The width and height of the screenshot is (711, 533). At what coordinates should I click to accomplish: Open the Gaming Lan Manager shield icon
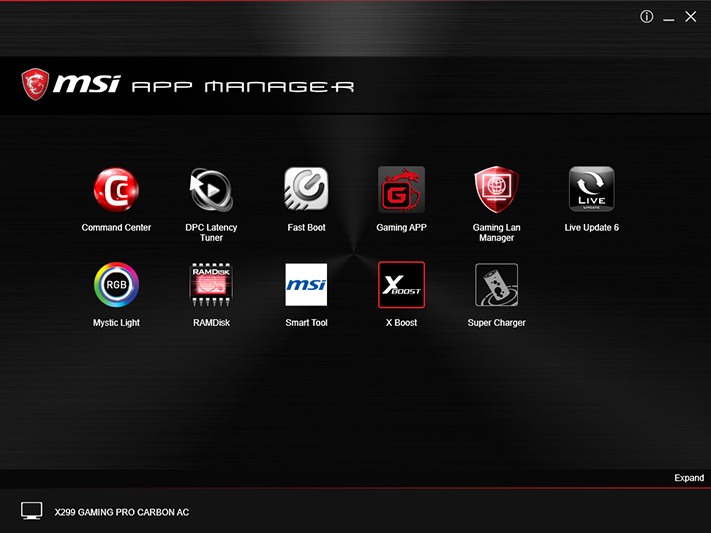(x=497, y=189)
